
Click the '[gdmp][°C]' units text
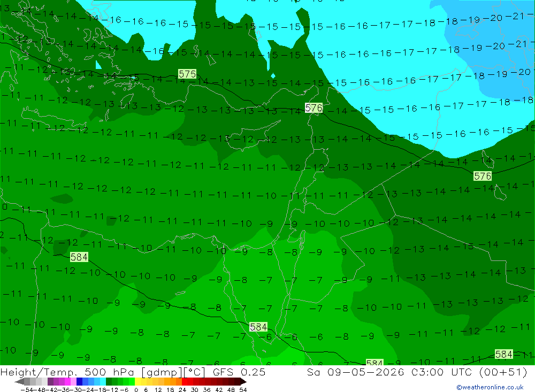point(173,372)
